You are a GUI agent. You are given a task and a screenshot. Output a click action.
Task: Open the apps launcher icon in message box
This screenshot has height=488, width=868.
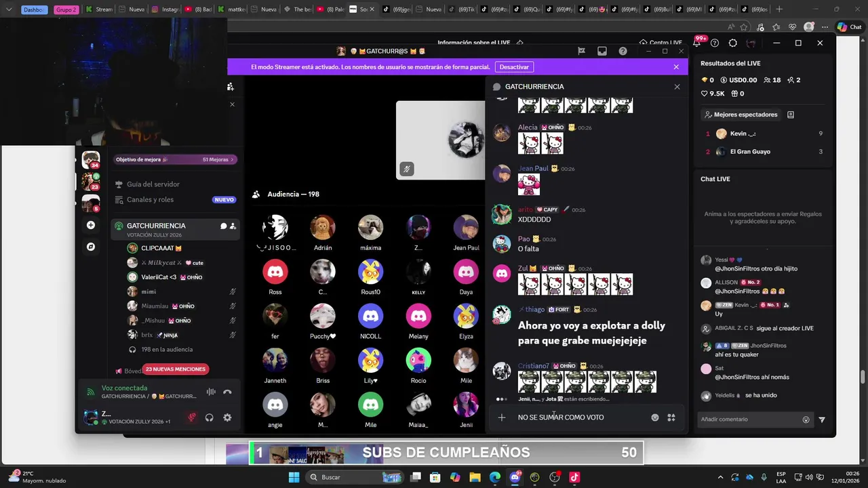[671, 418]
